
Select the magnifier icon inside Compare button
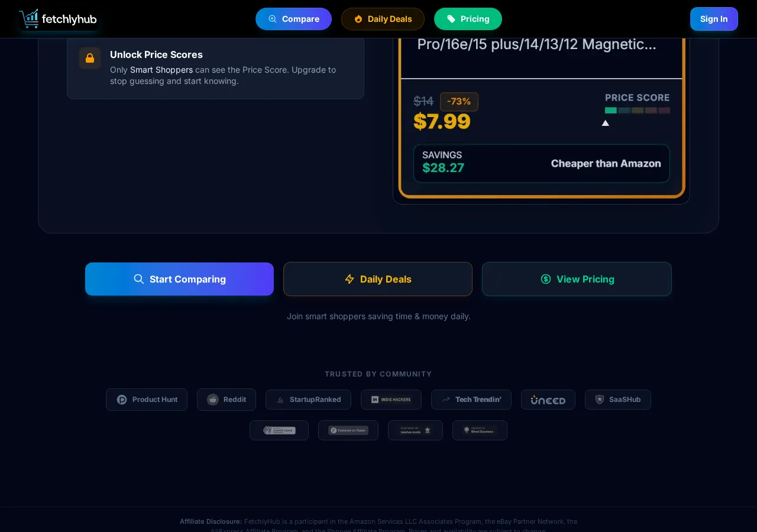click(273, 19)
